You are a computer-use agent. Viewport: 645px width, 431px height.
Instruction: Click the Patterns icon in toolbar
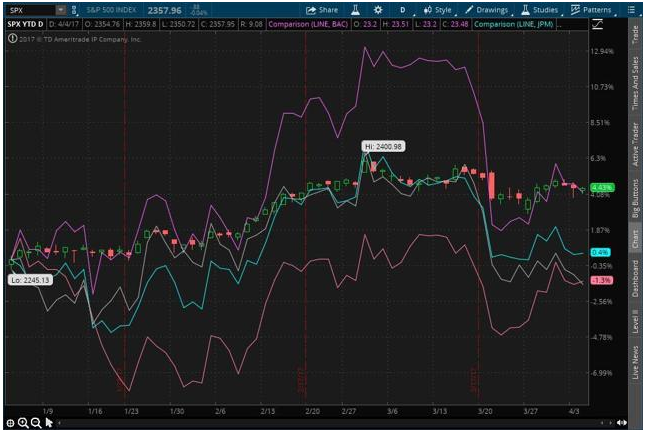coord(590,9)
